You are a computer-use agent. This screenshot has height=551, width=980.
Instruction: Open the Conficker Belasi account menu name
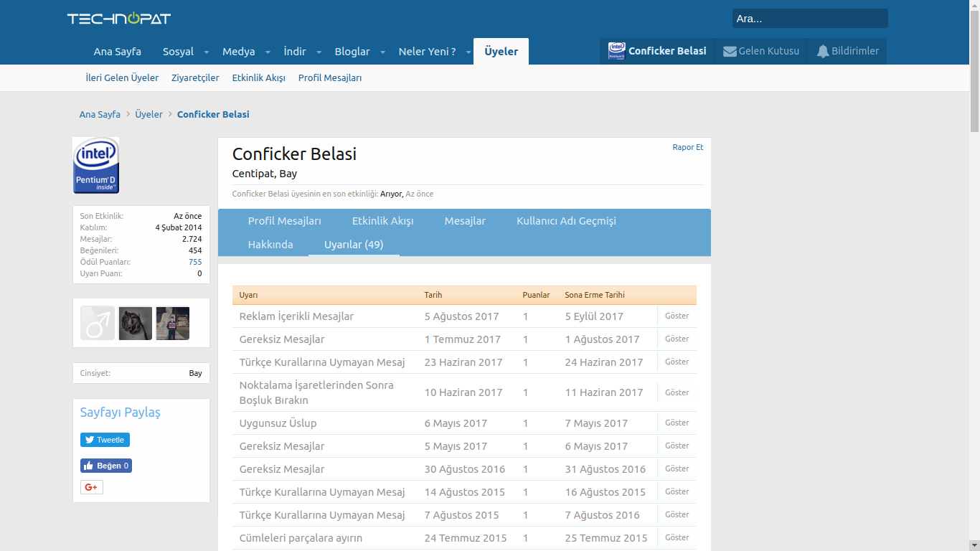coord(667,52)
